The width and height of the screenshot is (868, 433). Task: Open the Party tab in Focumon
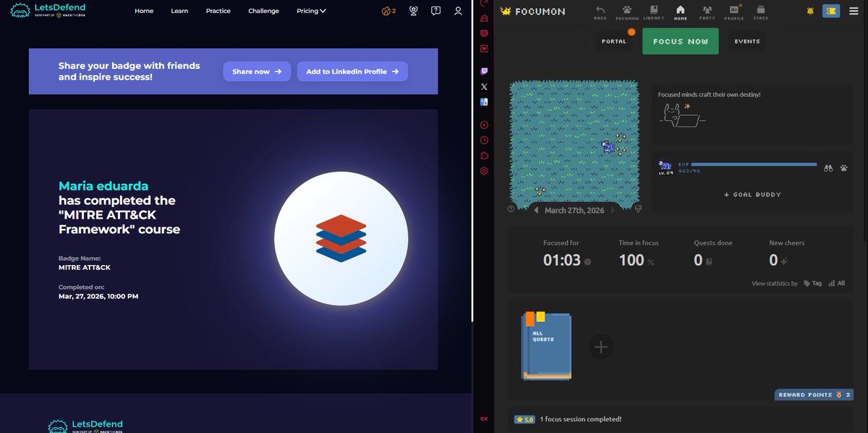pos(707,12)
